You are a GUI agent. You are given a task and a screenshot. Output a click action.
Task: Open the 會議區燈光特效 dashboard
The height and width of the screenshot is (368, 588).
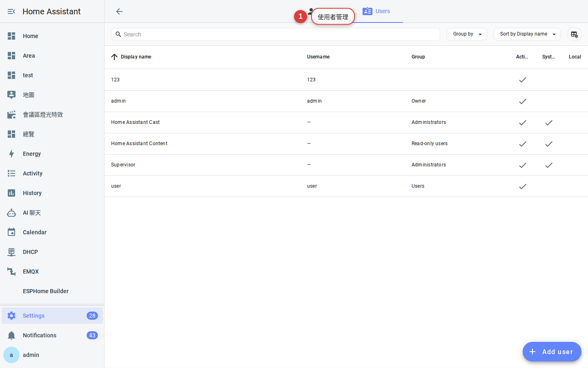[52, 114]
